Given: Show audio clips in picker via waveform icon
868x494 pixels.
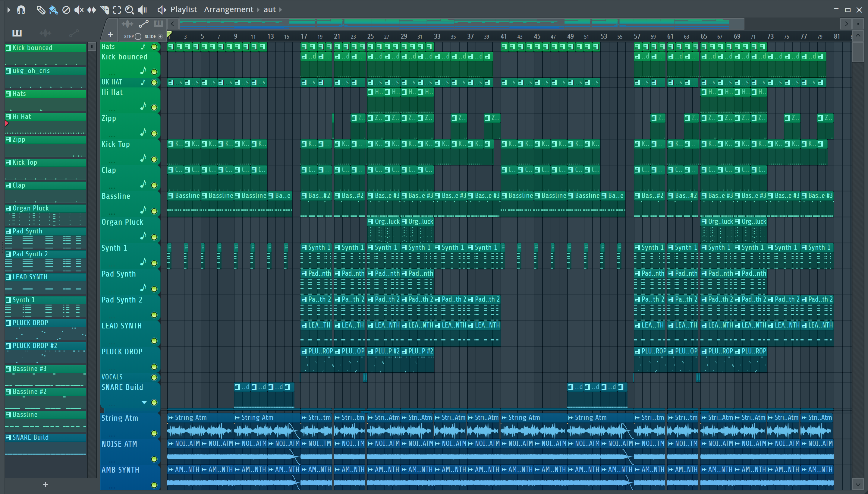Looking at the screenshot, I should click(x=45, y=33).
